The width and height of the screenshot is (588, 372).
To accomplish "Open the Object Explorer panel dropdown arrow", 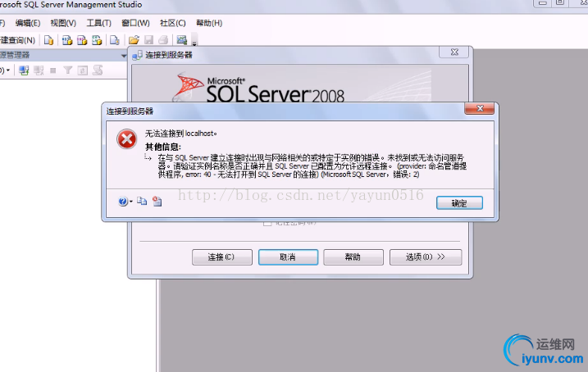I will tap(123, 56).
